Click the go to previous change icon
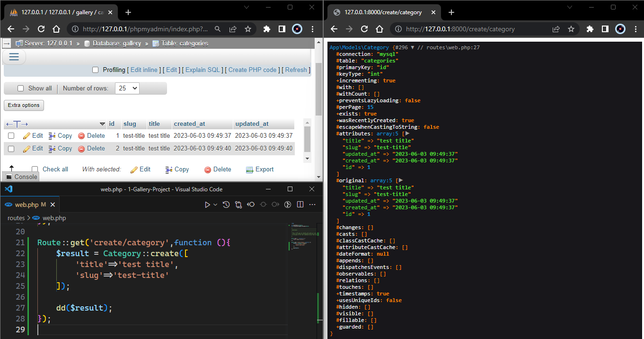 click(251, 205)
